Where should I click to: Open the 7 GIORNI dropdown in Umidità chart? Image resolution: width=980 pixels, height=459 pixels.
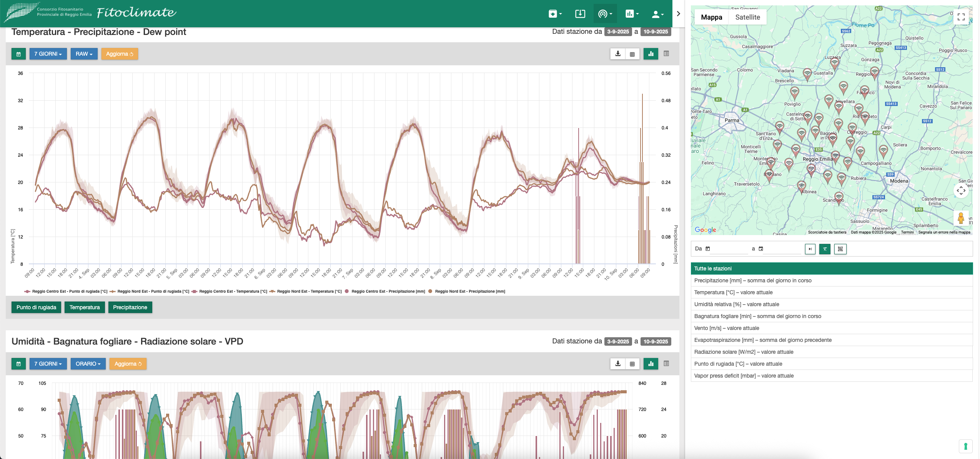48,364
